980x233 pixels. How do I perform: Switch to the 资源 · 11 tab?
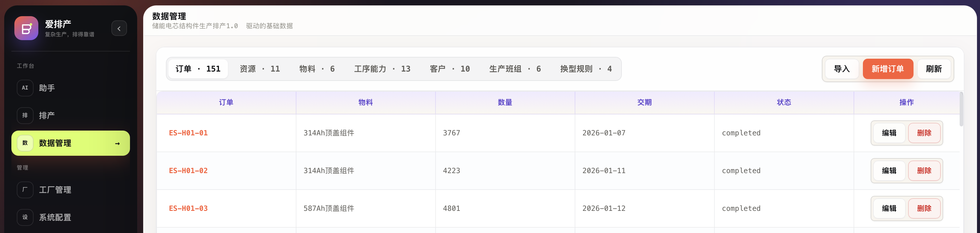(260, 69)
